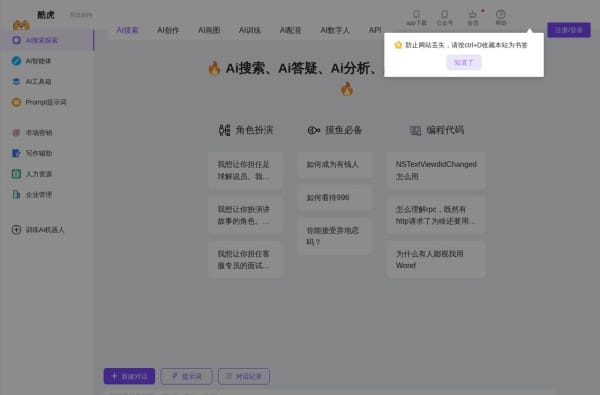Select the AI搜索 top tab
Image resolution: width=600 pixels, height=395 pixels.
pyautogui.click(x=127, y=30)
